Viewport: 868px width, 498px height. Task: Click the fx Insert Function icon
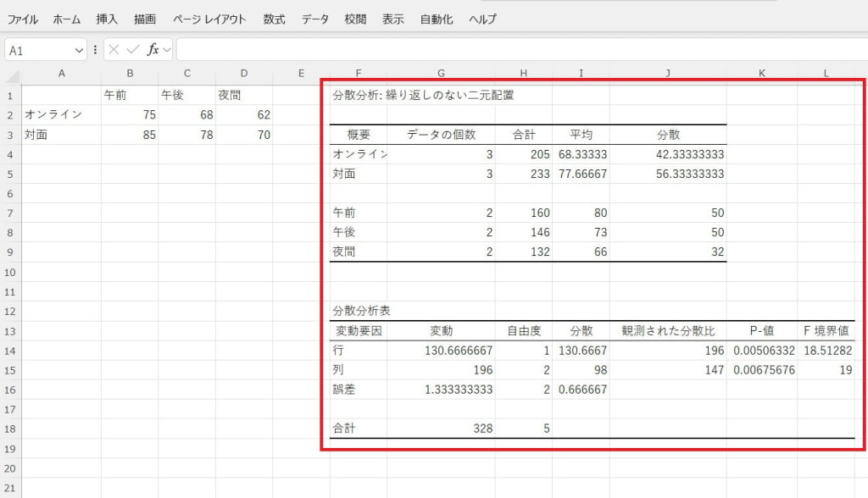click(x=153, y=50)
